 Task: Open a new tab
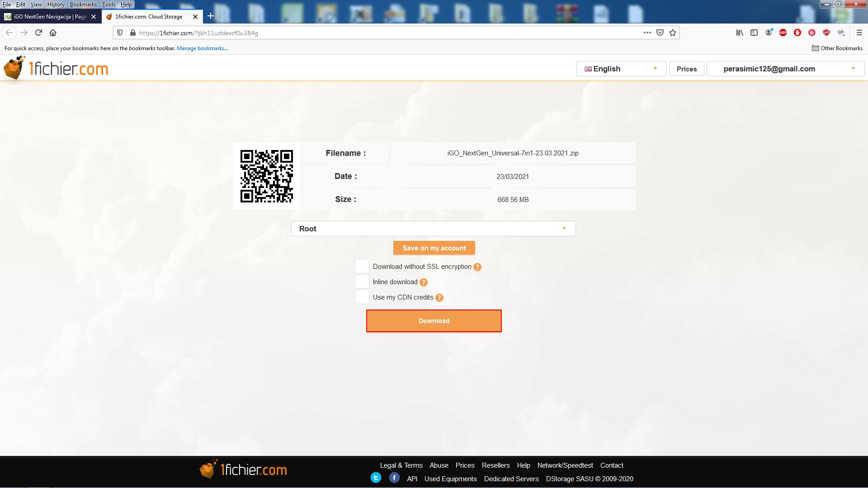tap(210, 16)
